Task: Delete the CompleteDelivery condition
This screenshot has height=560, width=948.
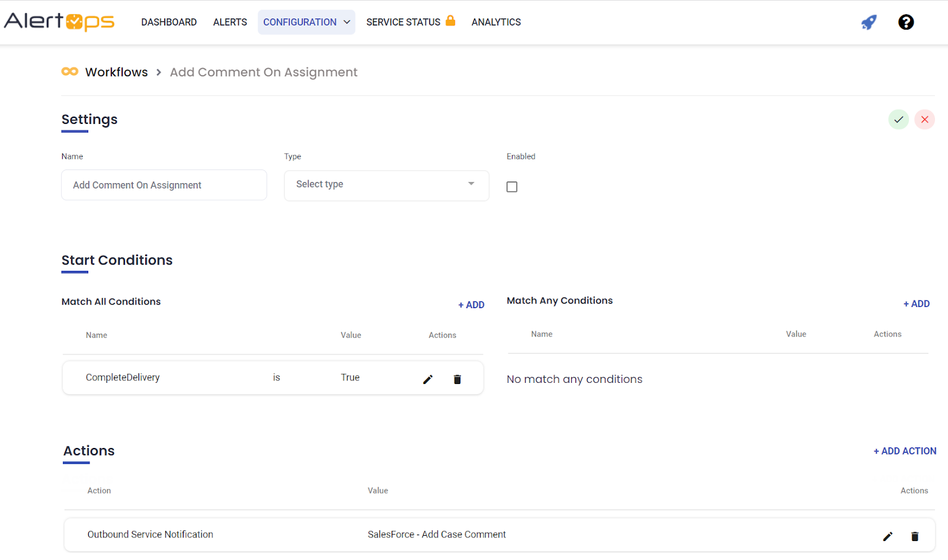Action: tap(457, 379)
